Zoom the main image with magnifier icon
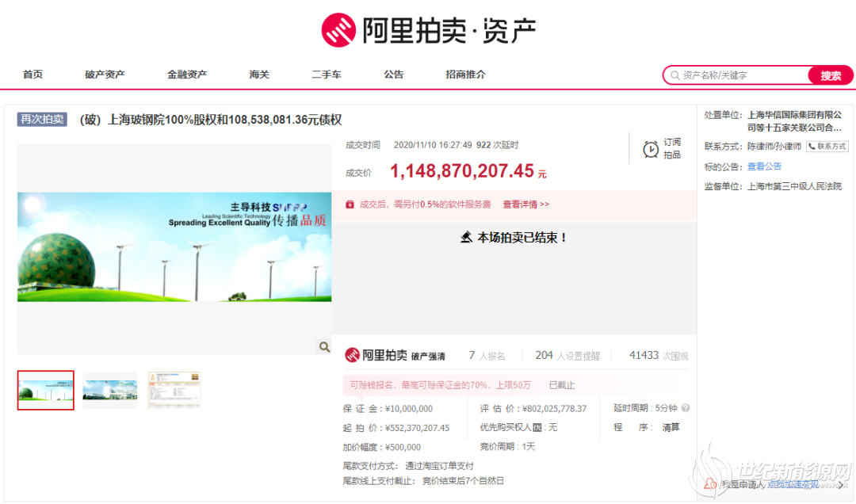Image resolution: width=856 pixels, height=504 pixels. [324, 347]
